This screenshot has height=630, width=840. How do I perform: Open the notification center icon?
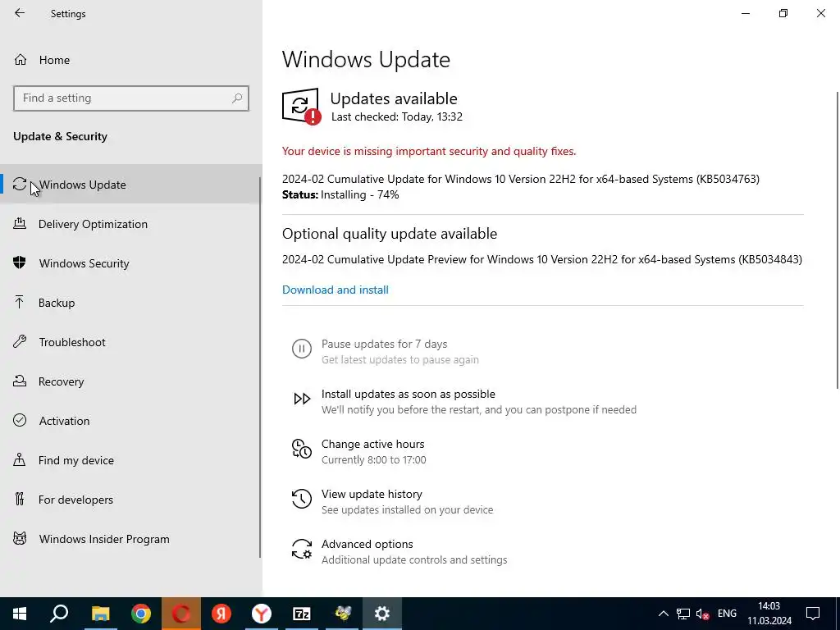click(x=813, y=614)
